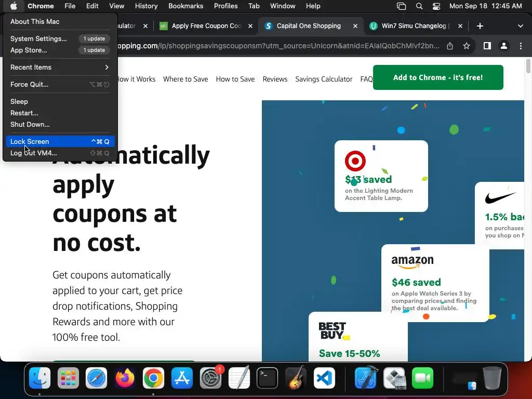Screen dimensions: 532x399
Task: Click the How it Works nav link
Action: pos(137,79)
